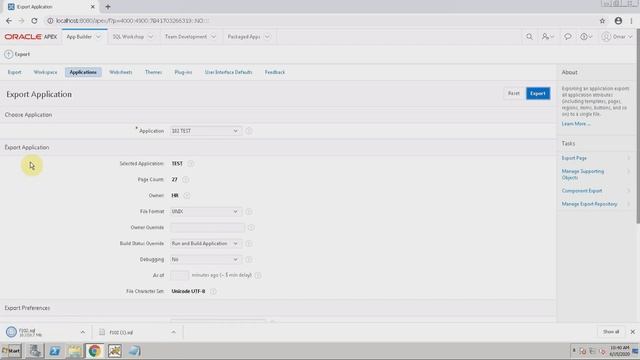
Task: Click the Oracle APEX logo
Action: tap(31, 37)
